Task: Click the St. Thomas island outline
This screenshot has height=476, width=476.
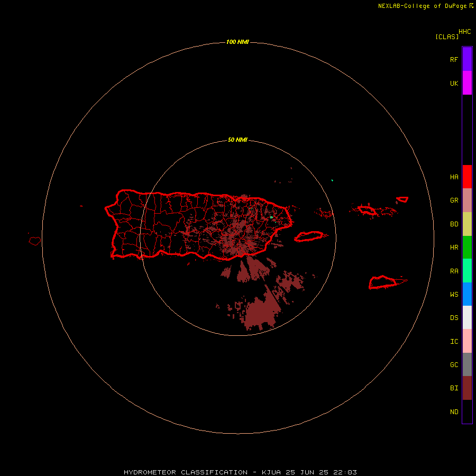Action: coord(367,210)
